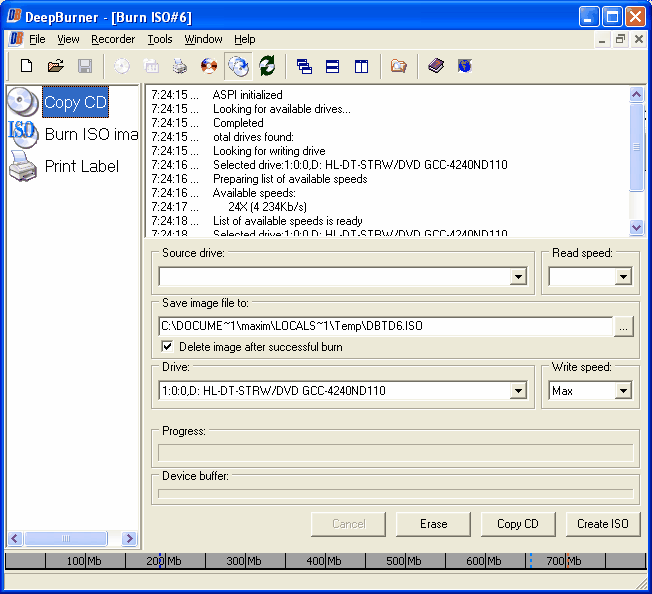Screen dimensions: 652x594
Task: Click the Copy CD button
Action: pyautogui.click(x=518, y=524)
